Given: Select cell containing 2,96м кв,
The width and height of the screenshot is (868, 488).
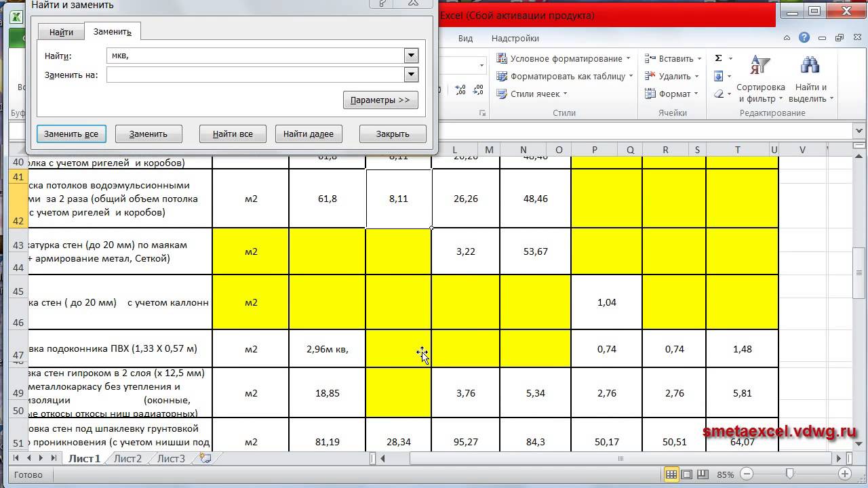Looking at the screenshot, I should point(328,349).
